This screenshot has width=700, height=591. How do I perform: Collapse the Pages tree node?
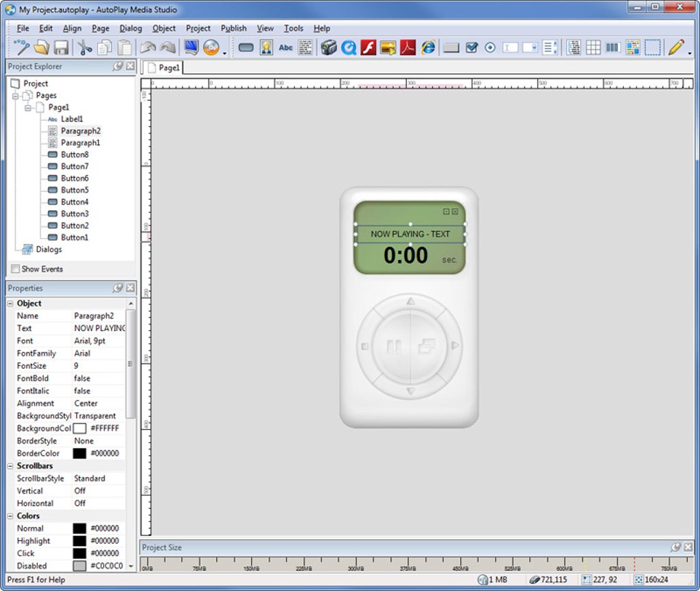[x=16, y=95]
